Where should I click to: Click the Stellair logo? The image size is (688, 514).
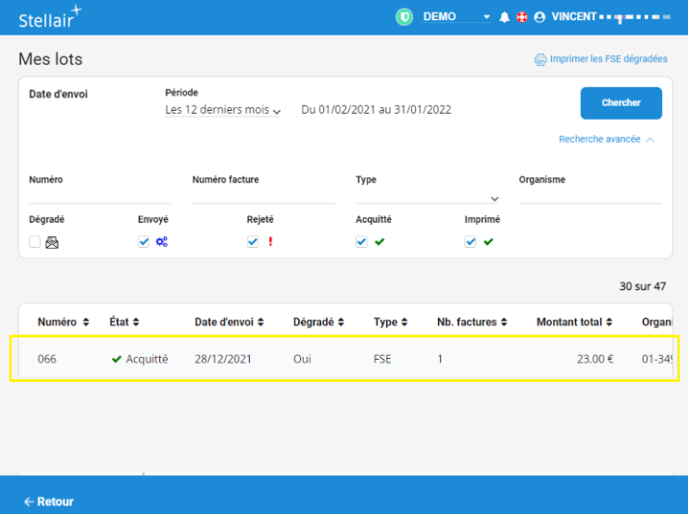pyautogui.click(x=50, y=16)
